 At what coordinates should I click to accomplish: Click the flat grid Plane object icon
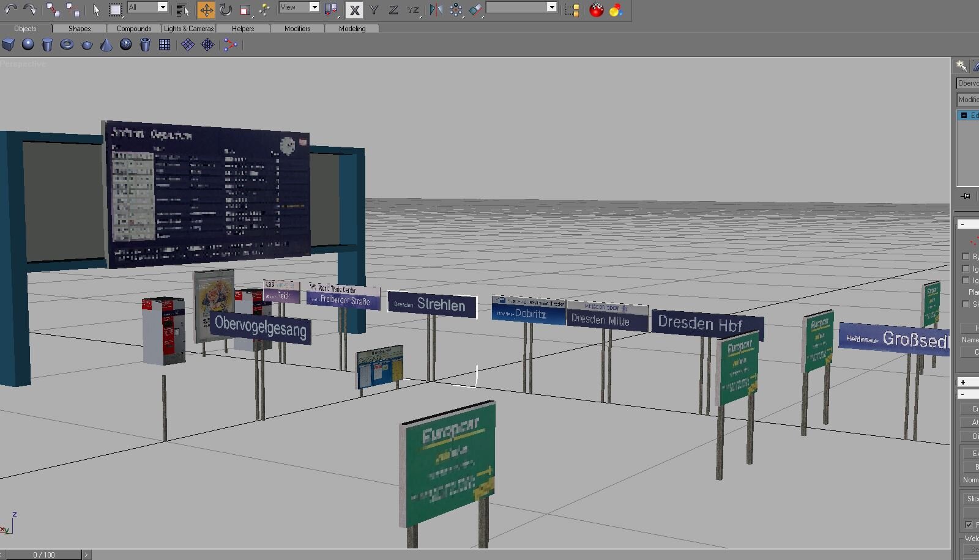pos(165,45)
